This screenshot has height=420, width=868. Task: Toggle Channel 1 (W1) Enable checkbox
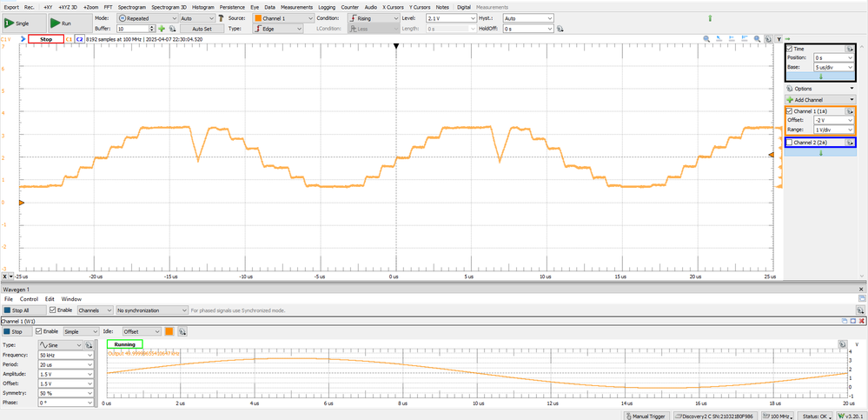(39, 331)
